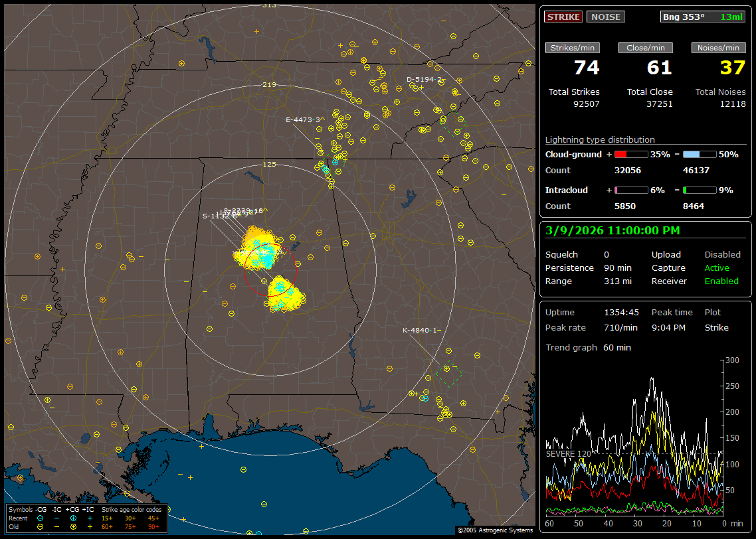Click the negative Cloud-ground blue percentage bar
Image resolution: width=756 pixels, height=539 pixels.
700,154
